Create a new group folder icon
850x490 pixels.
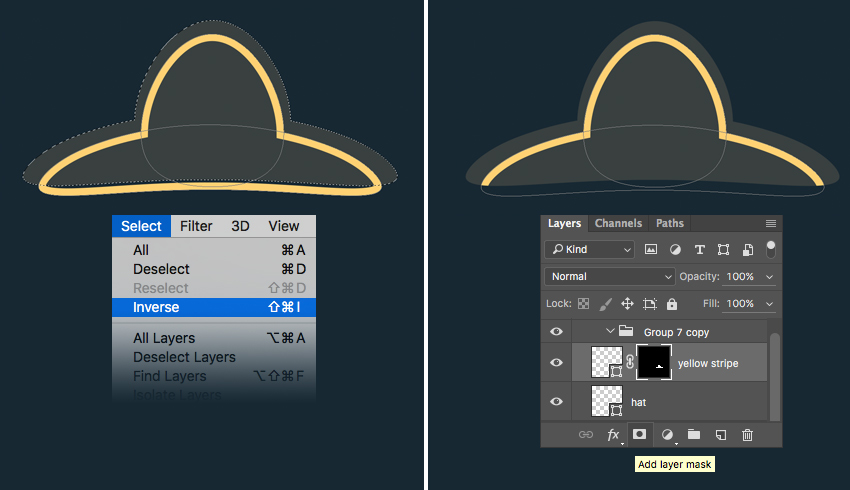tap(694, 434)
